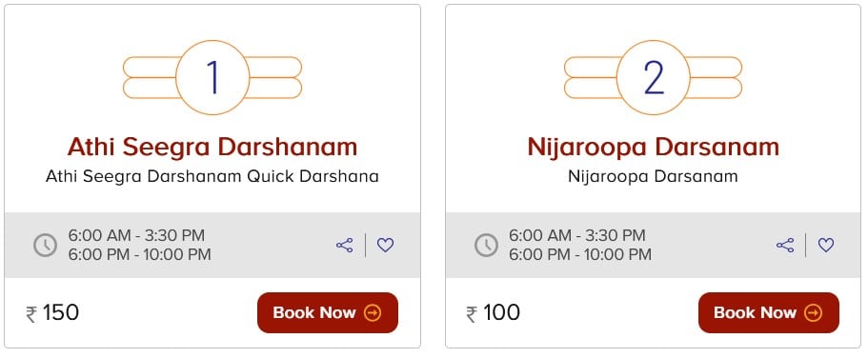Book Now for Athi Seegra Darshanam
The height and width of the screenshot is (358, 868).
tap(328, 312)
